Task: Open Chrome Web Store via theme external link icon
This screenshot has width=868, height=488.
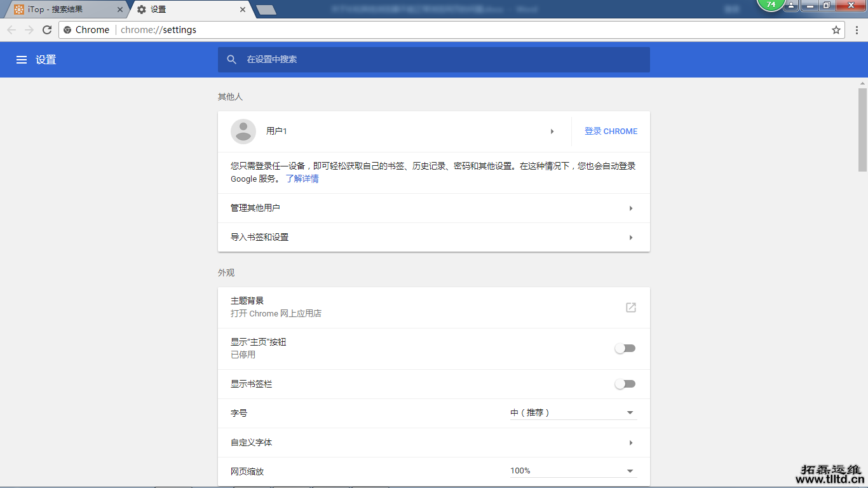Action: tap(630, 307)
